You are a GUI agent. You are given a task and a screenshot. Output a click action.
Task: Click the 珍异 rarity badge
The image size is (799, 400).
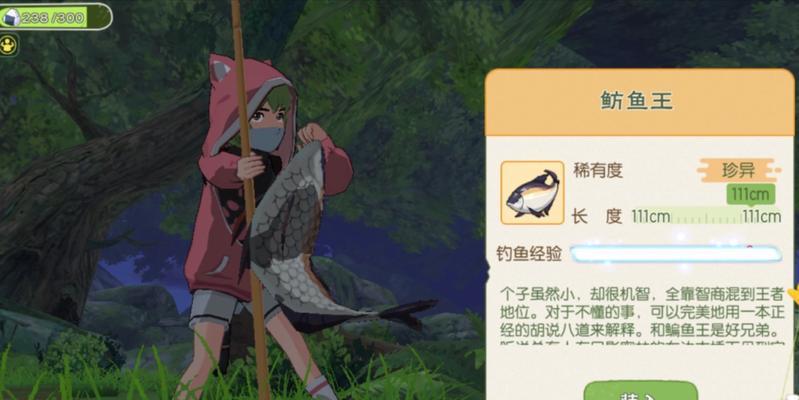(x=739, y=171)
